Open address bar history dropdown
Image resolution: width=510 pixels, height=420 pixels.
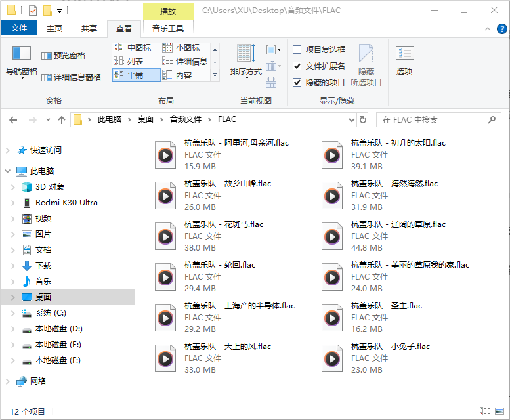click(352, 120)
